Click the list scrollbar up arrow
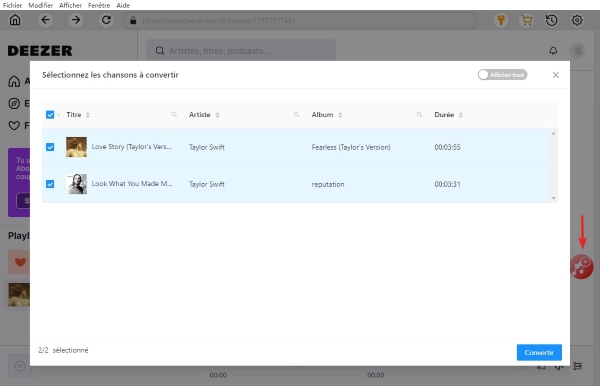600x386 pixels. click(x=553, y=133)
